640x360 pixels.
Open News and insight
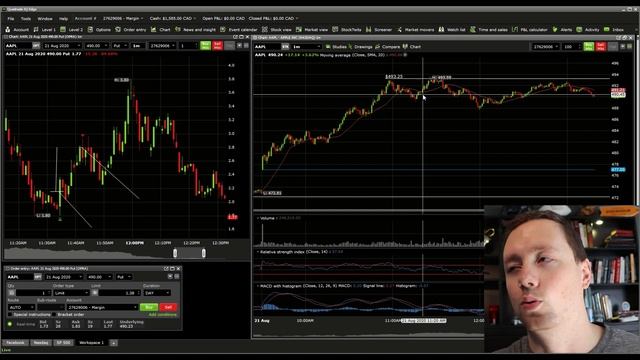pyautogui.click(x=195, y=29)
